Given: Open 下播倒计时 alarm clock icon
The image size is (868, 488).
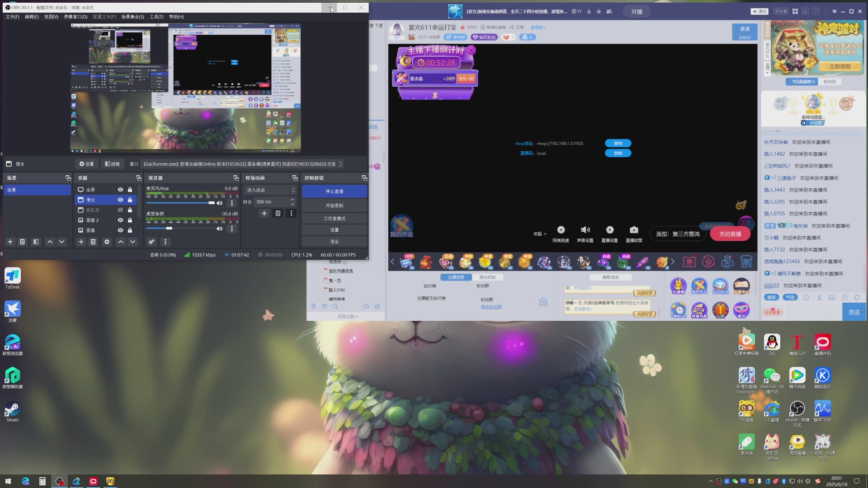Looking at the screenshot, I should point(678,310).
